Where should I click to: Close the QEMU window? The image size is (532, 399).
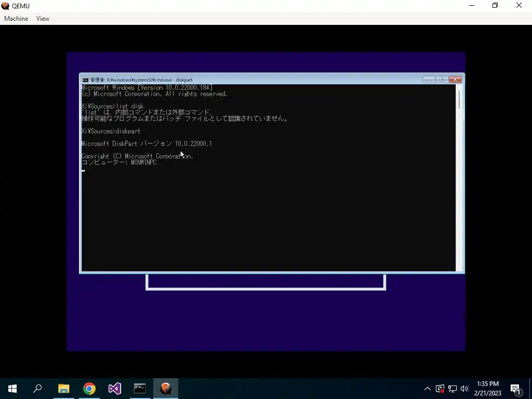point(519,6)
